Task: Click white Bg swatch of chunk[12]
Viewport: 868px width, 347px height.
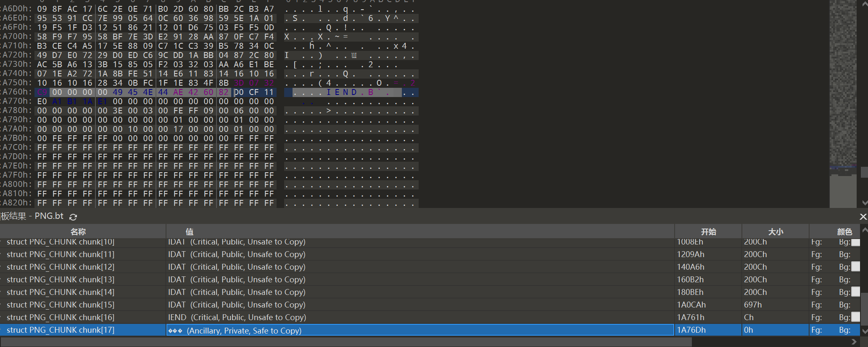Action: 855,267
